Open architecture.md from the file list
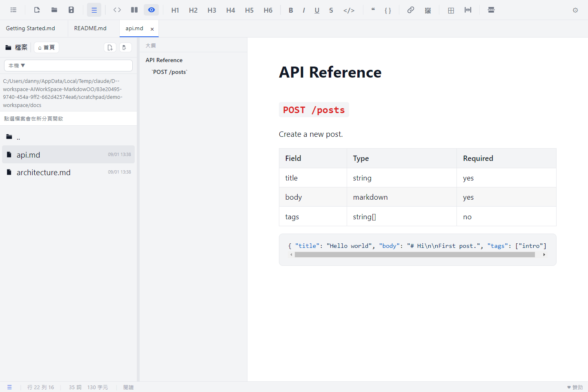This screenshot has width=588, height=392. [x=68, y=172]
